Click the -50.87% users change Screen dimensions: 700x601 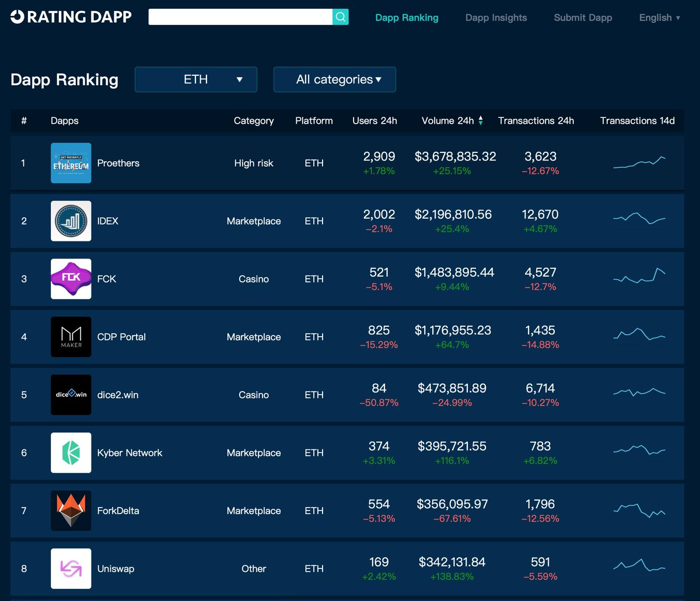(x=379, y=403)
